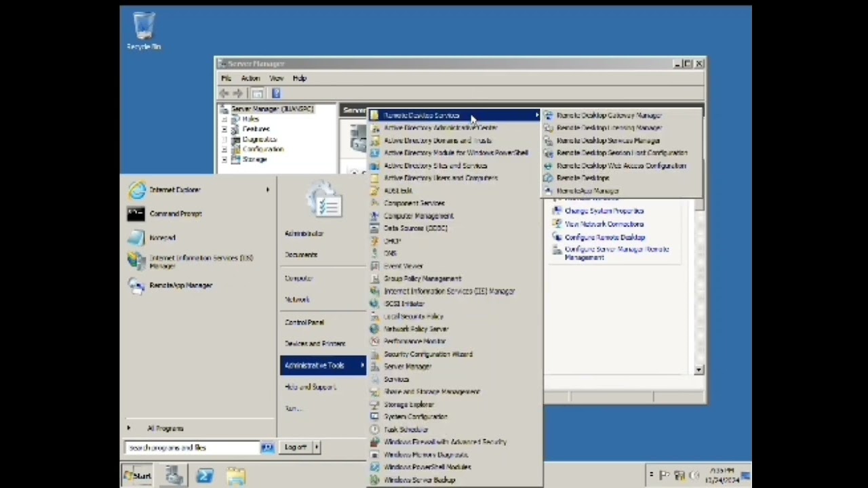Click taskbar clock showing date
Image resolution: width=868 pixels, height=488 pixels.
(721, 475)
